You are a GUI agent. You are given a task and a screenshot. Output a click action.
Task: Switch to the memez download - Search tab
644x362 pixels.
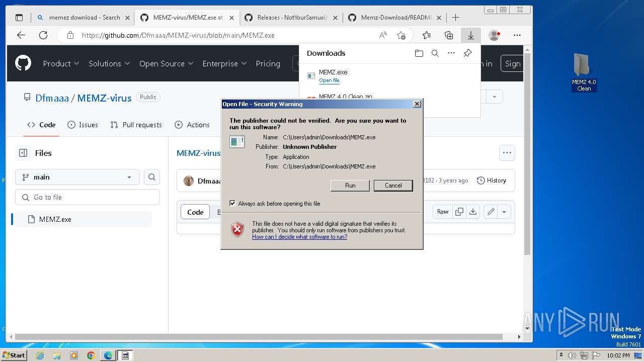pyautogui.click(x=83, y=18)
